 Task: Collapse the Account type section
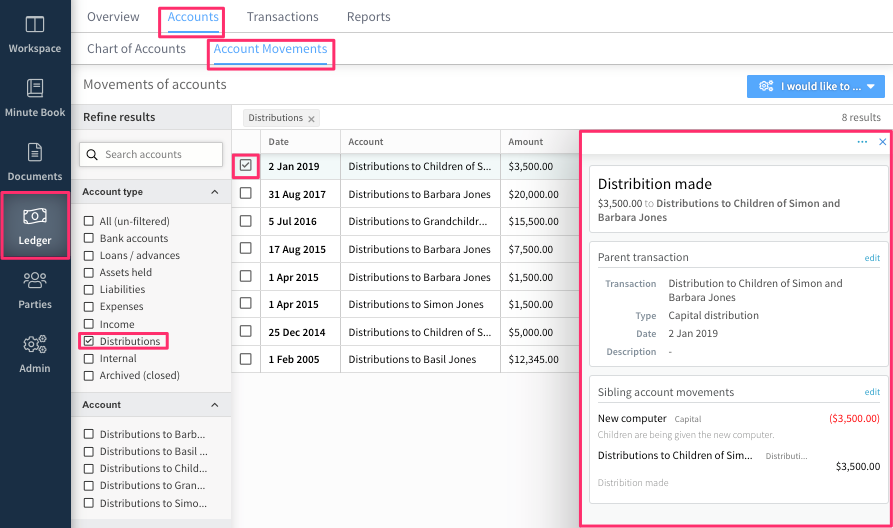215,192
